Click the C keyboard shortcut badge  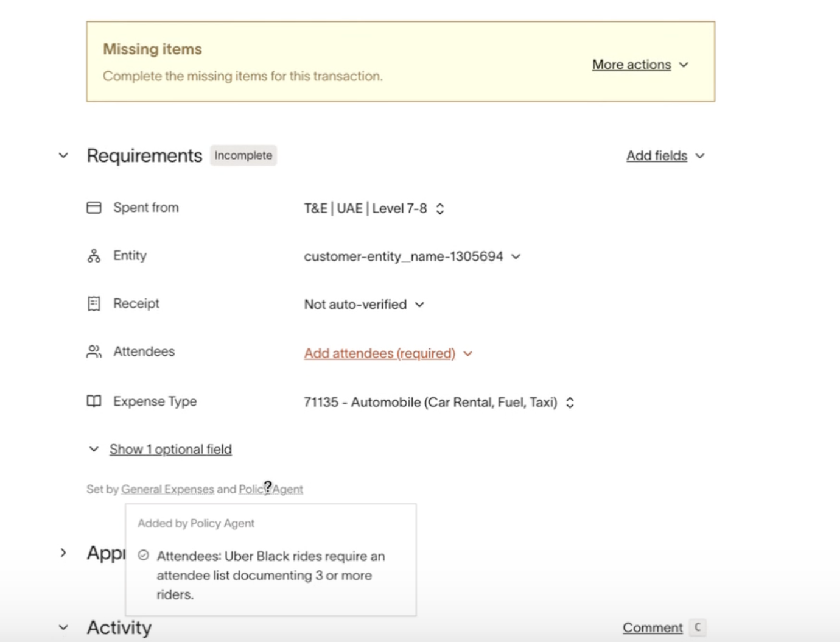(x=698, y=627)
